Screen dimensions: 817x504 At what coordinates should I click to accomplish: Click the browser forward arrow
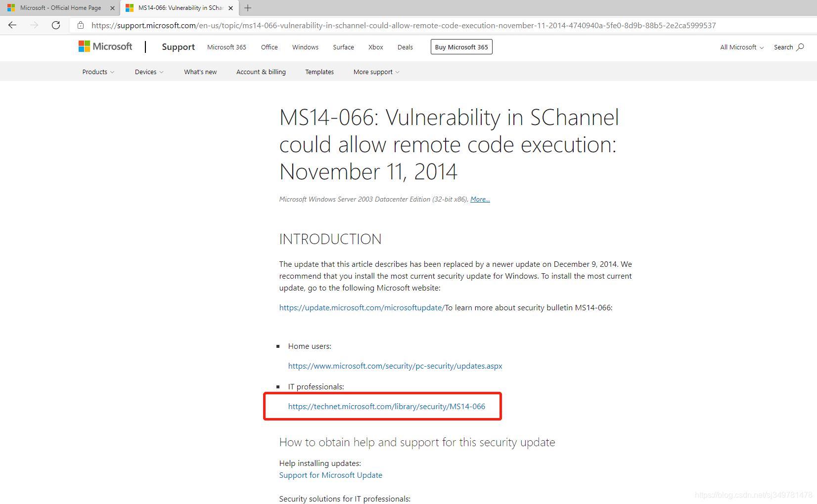[34, 25]
